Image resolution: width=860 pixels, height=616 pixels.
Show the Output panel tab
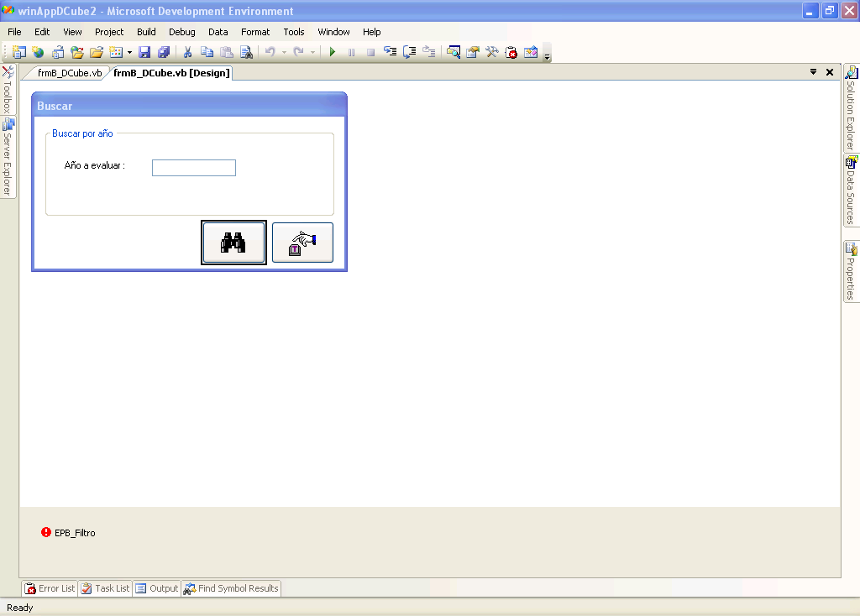[156, 588]
